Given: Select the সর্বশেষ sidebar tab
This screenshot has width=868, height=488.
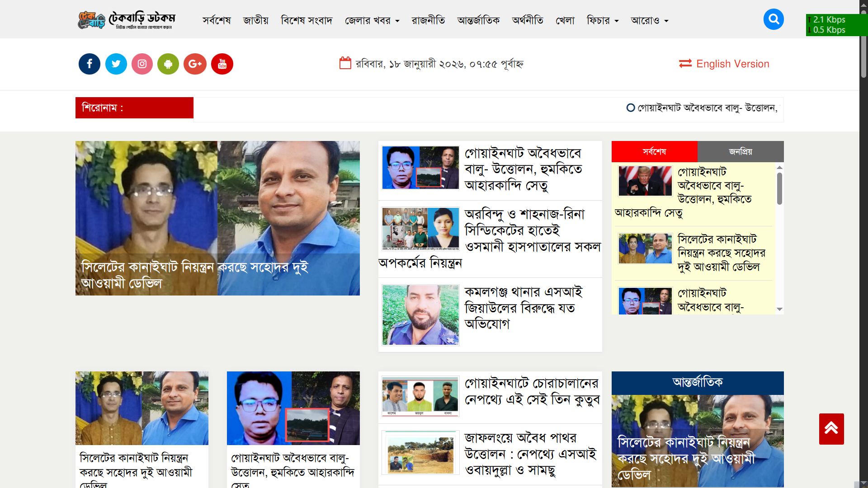Looking at the screenshot, I should (x=654, y=152).
